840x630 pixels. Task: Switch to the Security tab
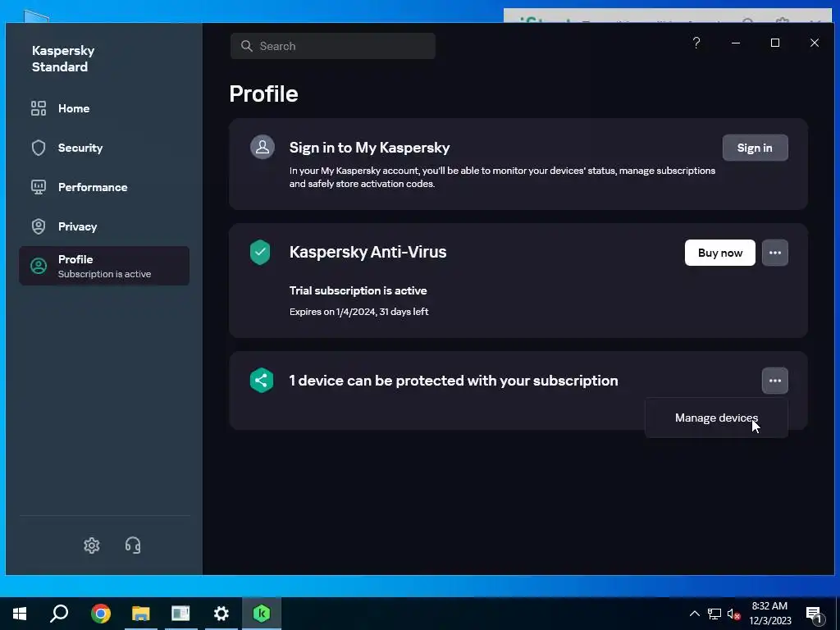(x=104, y=148)
